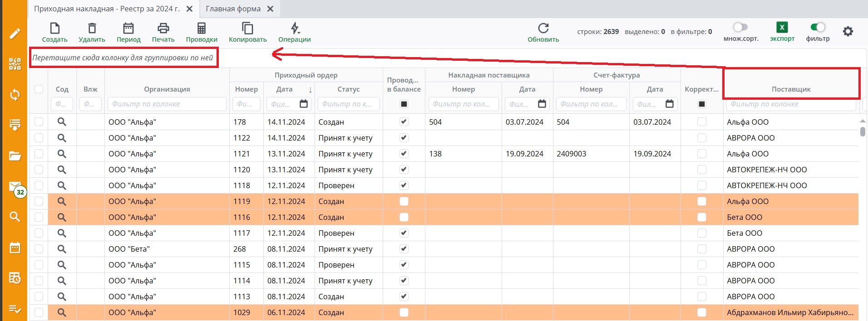Switch to Главная форма tab
The width and height of the screenshot is (868, 321).
point(233,9)
